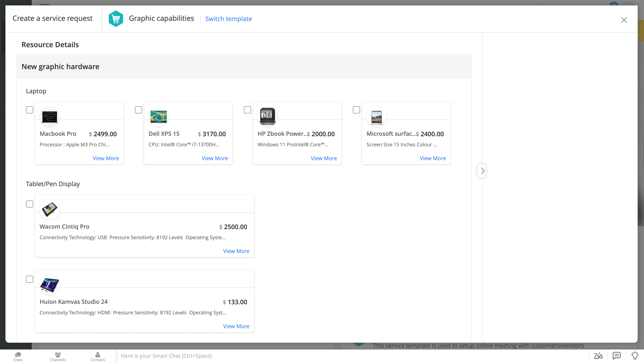Select the Dell XPS 15 checkbox
This screenshot has width=644, height=362.
pyautogui.click(x=139, y=110)
